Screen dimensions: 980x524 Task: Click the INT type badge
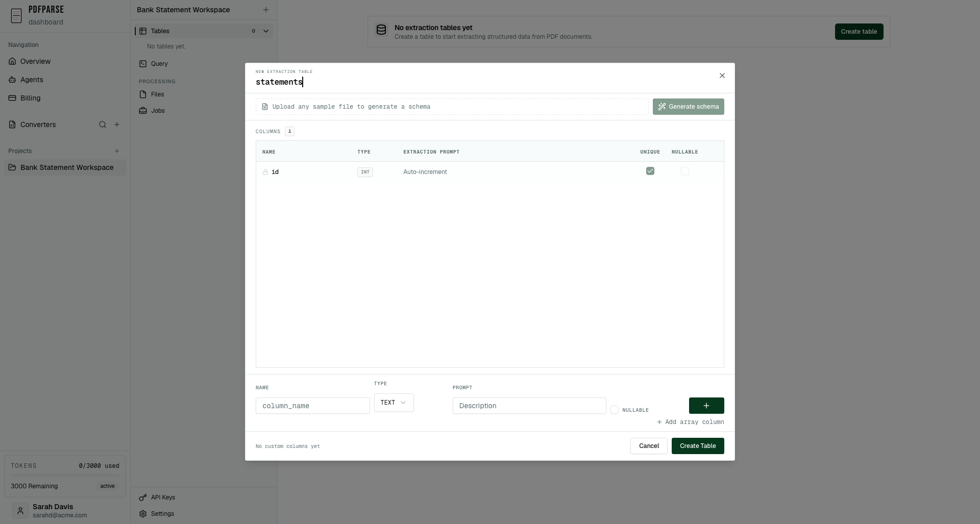pyautogui.click(x=365, y=172)
